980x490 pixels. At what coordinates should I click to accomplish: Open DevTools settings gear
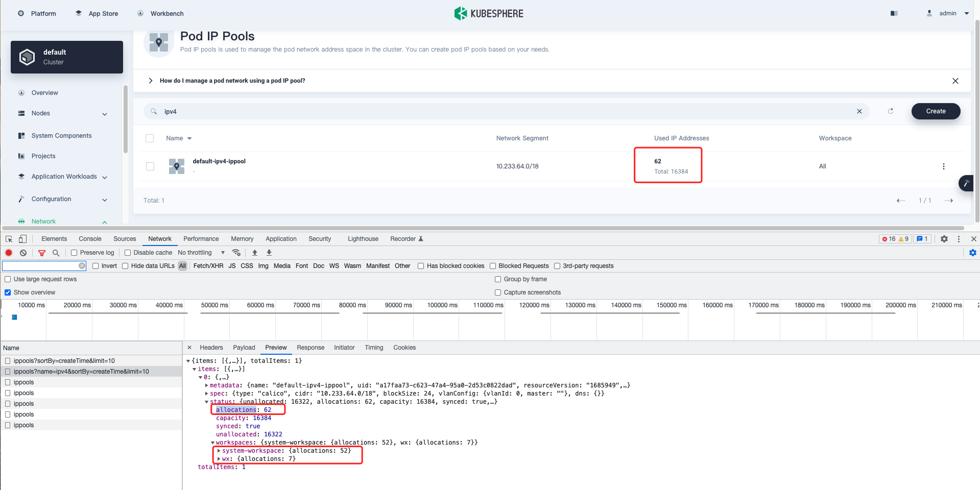(944, 238)
